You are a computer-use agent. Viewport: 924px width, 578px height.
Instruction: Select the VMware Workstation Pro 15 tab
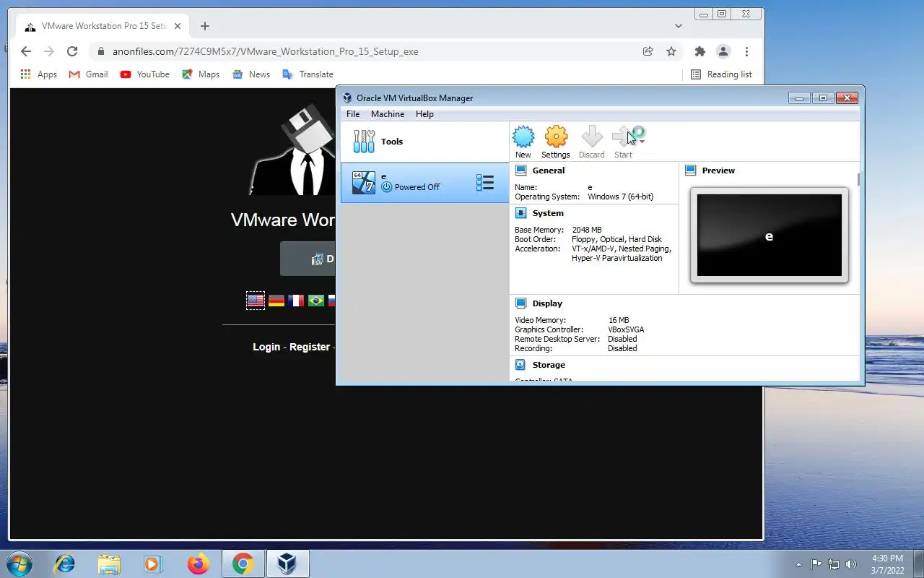coord(102,26)
